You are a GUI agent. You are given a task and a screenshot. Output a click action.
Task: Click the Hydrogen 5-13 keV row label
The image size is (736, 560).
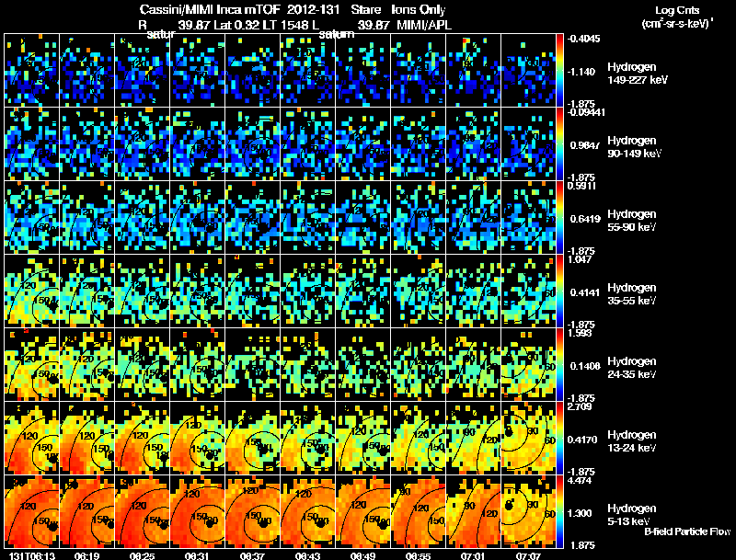coord(632,515)
